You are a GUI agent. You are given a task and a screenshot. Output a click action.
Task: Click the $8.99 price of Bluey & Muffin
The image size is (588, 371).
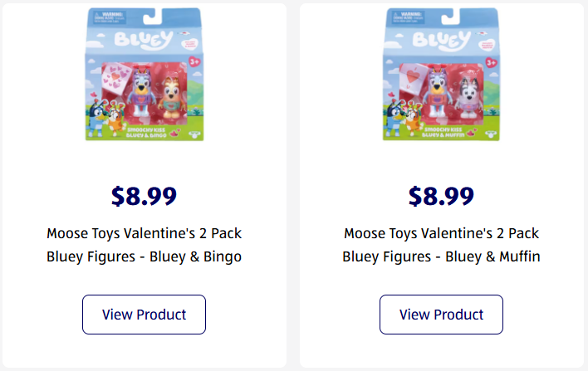coord(441,196)
